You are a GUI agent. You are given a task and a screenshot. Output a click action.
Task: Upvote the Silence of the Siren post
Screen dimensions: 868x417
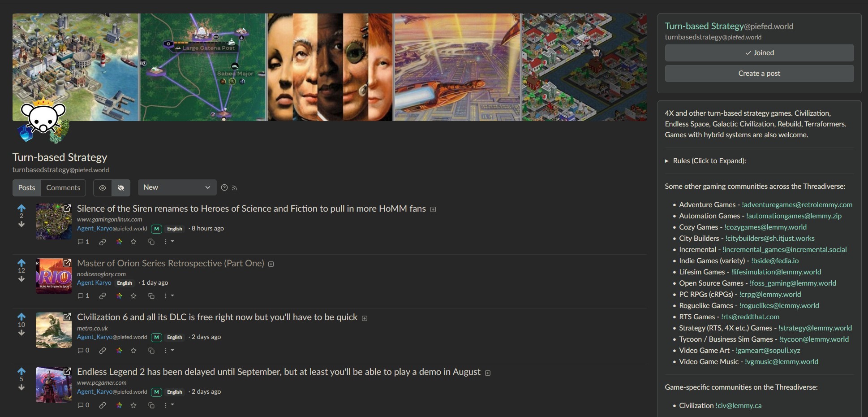tap(21, 208)
